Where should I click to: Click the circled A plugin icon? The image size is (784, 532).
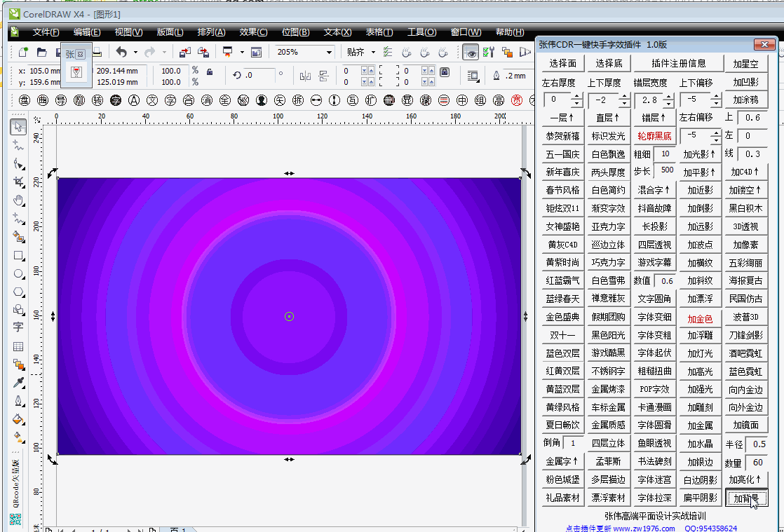(133, 100)
